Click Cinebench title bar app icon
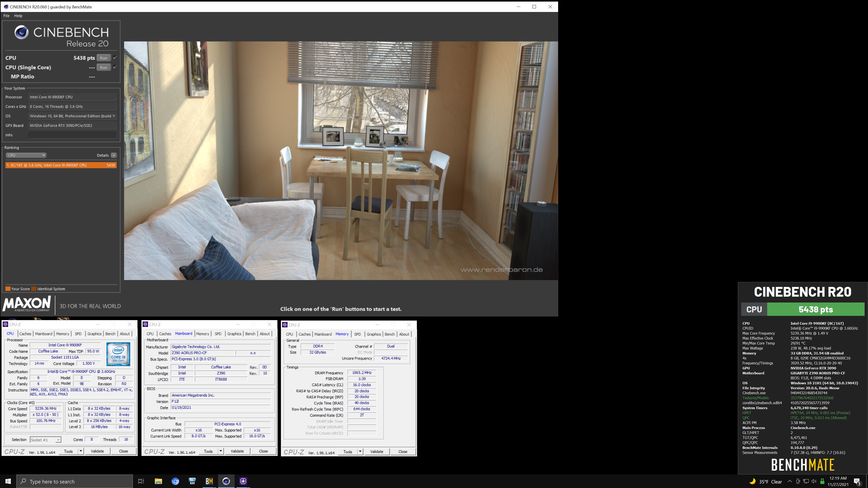 pyautogui.click(x=6, y=7)
